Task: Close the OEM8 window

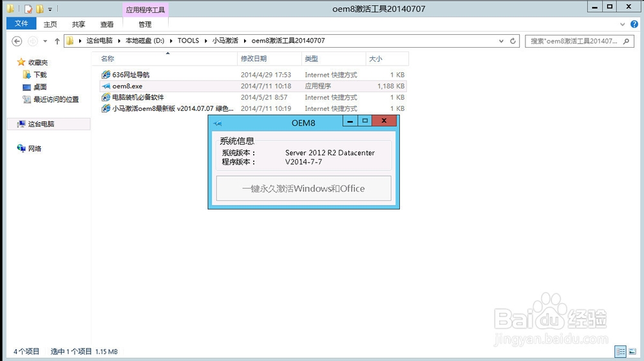Action: point(384,121)
